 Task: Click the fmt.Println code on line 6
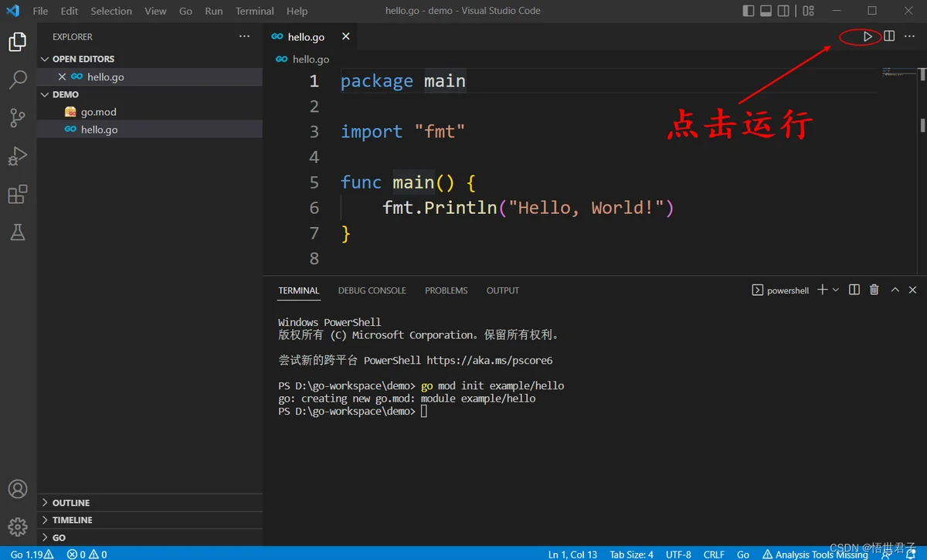coord(528,208)
